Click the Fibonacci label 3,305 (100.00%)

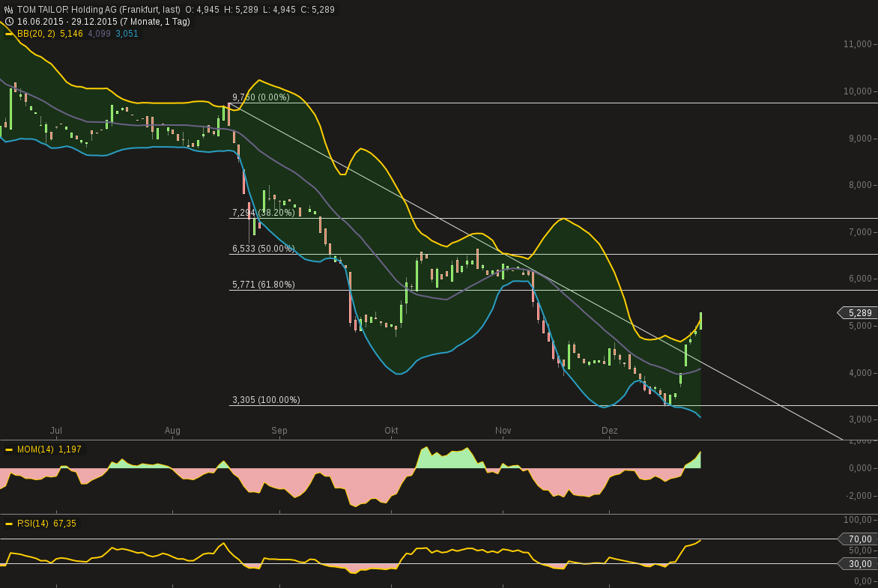[266, 400]
